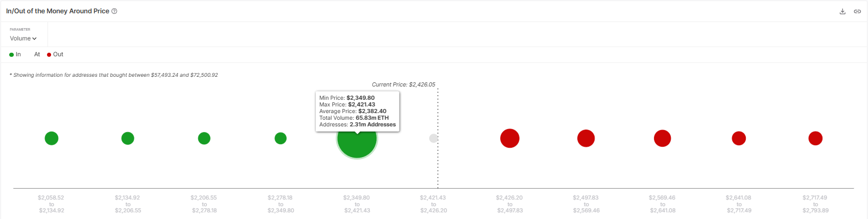Open the Volume parameter dropdown
Image resolution: width=868 pixels, height=219 pixels.
coord(24,38)
